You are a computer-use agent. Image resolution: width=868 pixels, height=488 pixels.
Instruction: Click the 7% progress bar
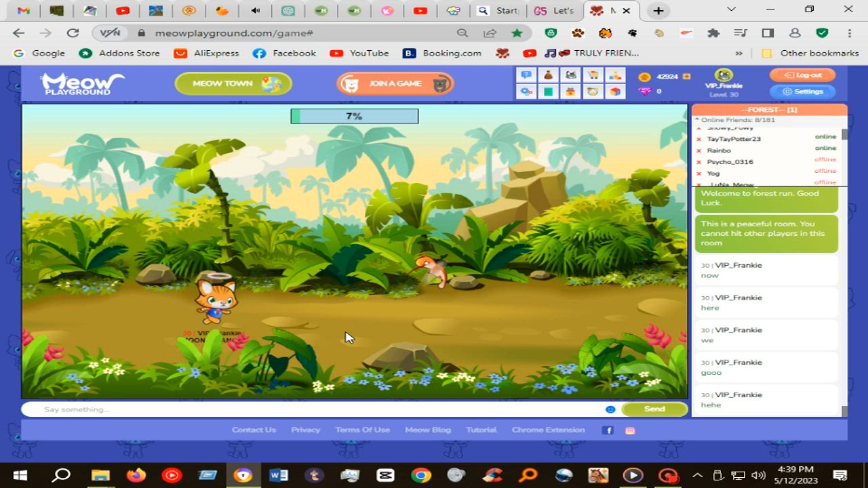(354, 117)
